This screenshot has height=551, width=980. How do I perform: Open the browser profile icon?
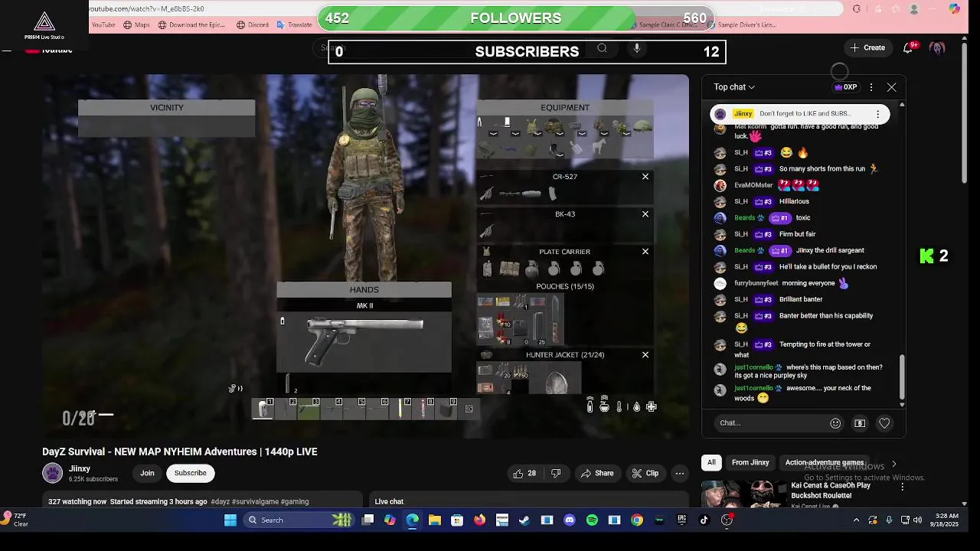pos(913,9)
